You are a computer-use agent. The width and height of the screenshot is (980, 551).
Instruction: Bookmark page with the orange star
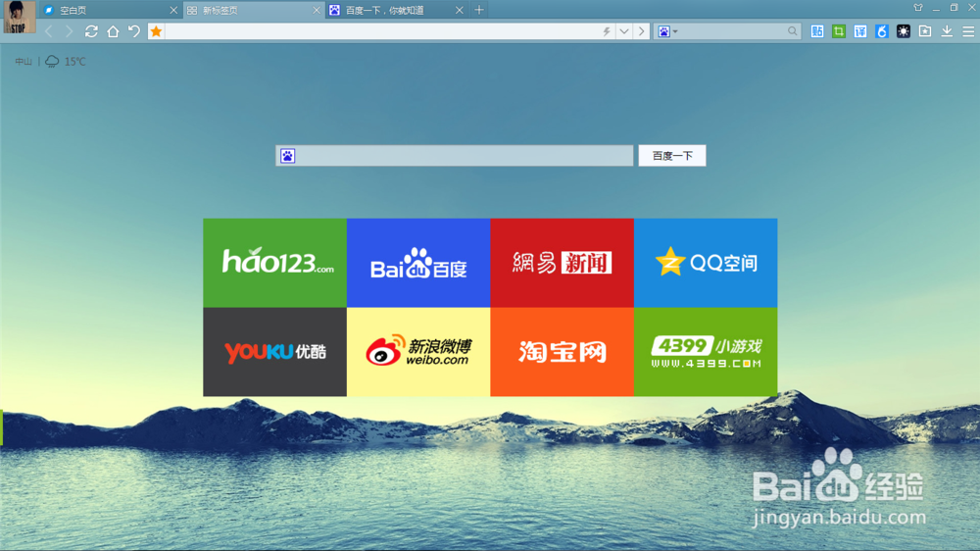(156, 31)
